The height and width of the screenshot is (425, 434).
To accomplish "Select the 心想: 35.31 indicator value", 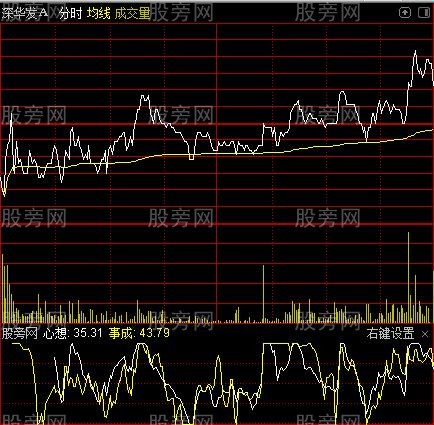I will click(x=72, y=333).
